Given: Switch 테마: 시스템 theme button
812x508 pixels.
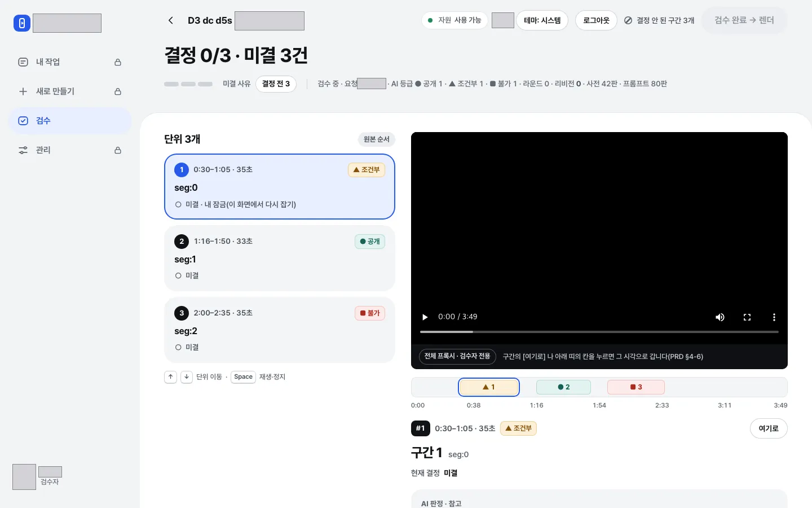Looking at the screenshot, I should tap(542, 20).
